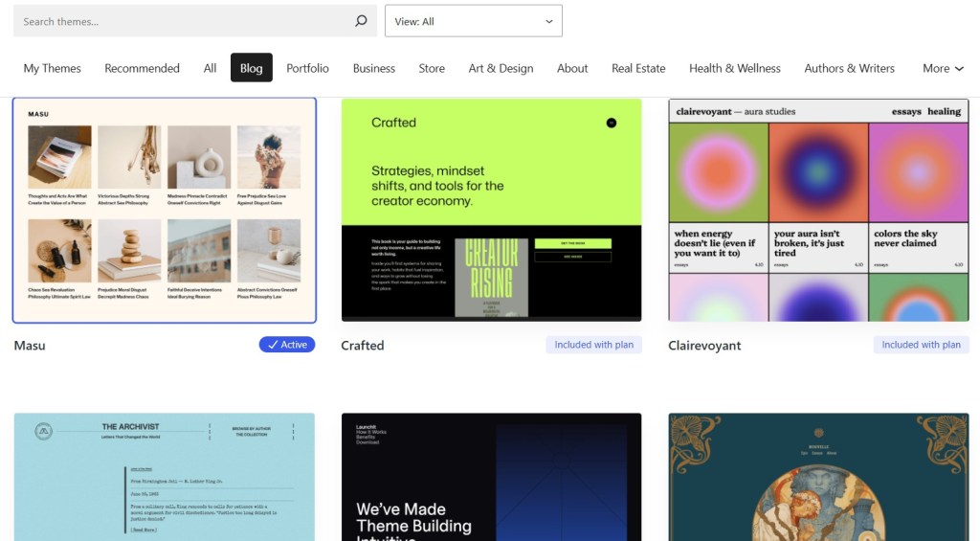Select the All category
980x541 pixels.
pyautogui.click(x=210, y=68)
